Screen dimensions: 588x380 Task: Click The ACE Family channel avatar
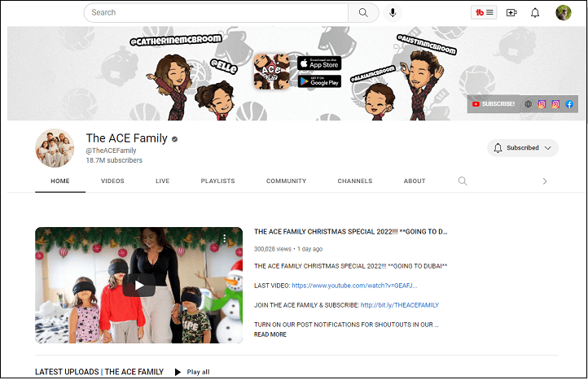click(55, 148)
